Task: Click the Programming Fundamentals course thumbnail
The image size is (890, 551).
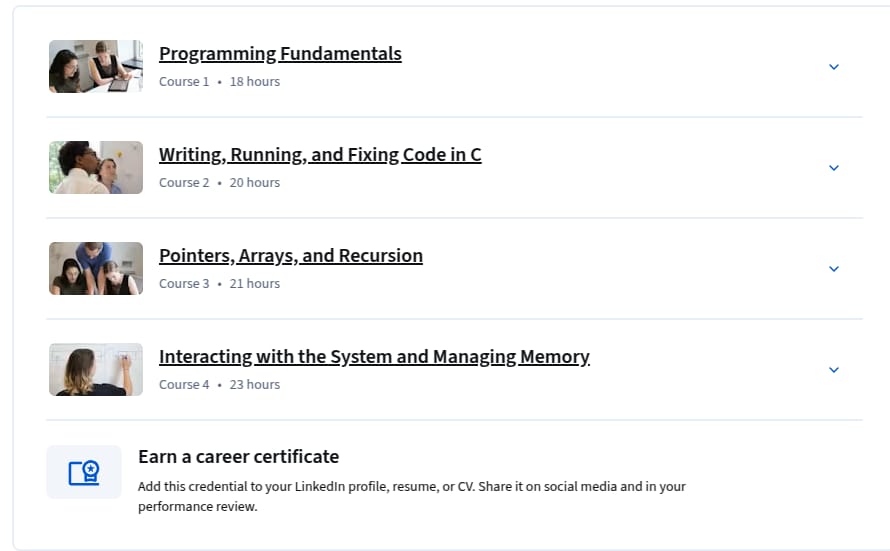Action: coord(96,66)
